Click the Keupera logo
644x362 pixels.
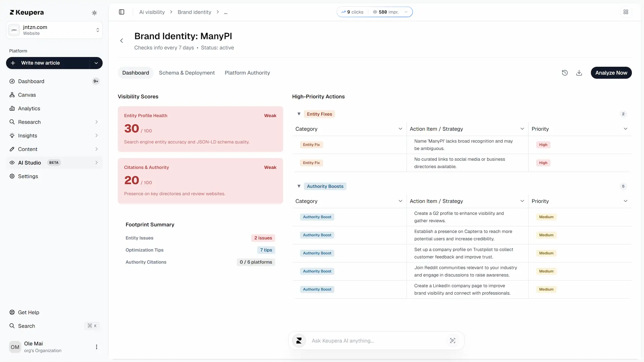27,12
